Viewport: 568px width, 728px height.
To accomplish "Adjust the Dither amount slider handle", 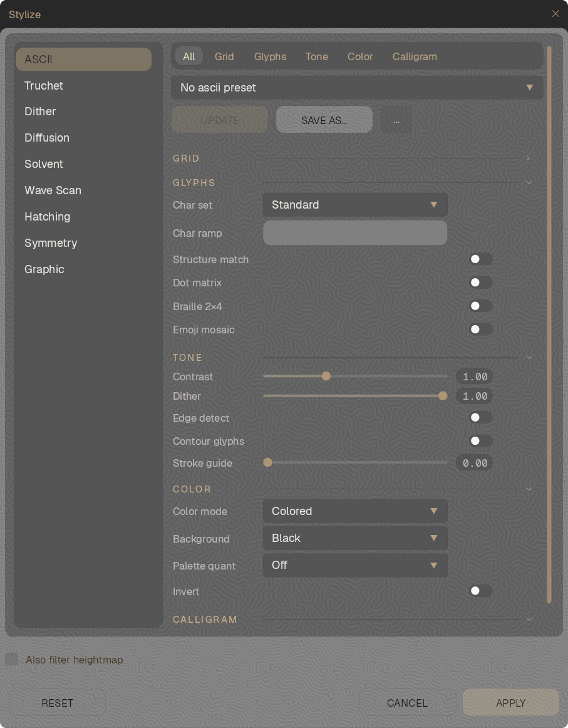I will [x=443, y=395].
